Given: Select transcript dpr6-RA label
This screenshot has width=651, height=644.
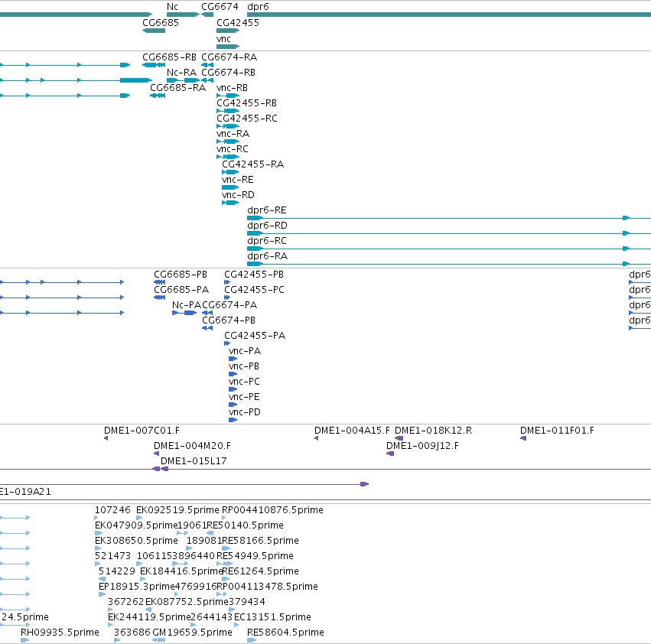Looking at the screenshot, I should [267, 256].
